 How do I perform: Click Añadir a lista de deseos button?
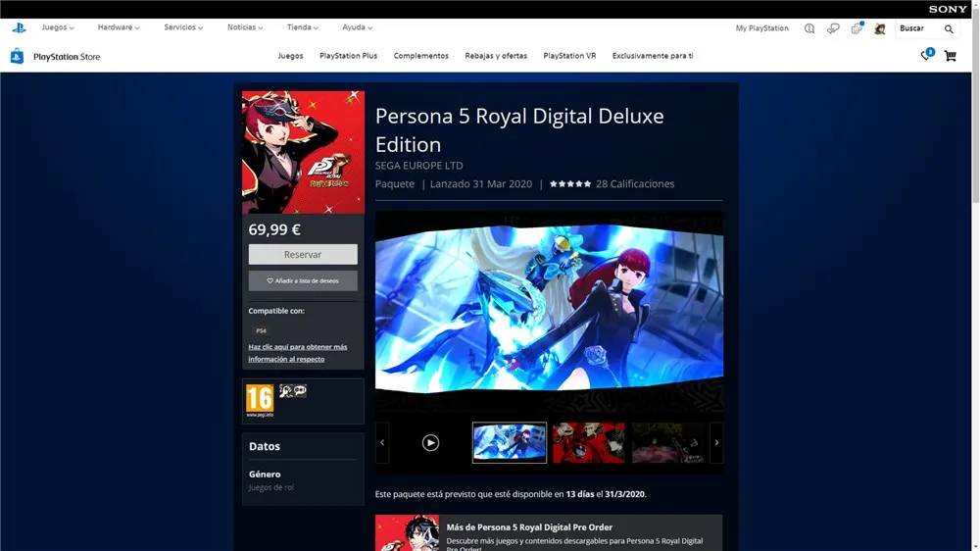tap(303, 280)
